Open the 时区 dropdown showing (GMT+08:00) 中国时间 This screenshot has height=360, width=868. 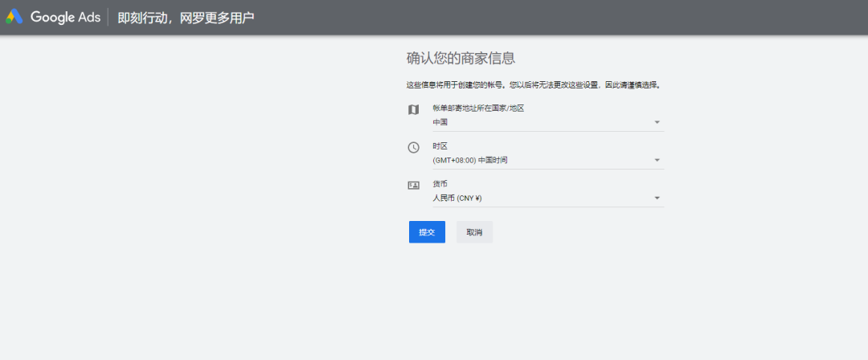(548, 160)
